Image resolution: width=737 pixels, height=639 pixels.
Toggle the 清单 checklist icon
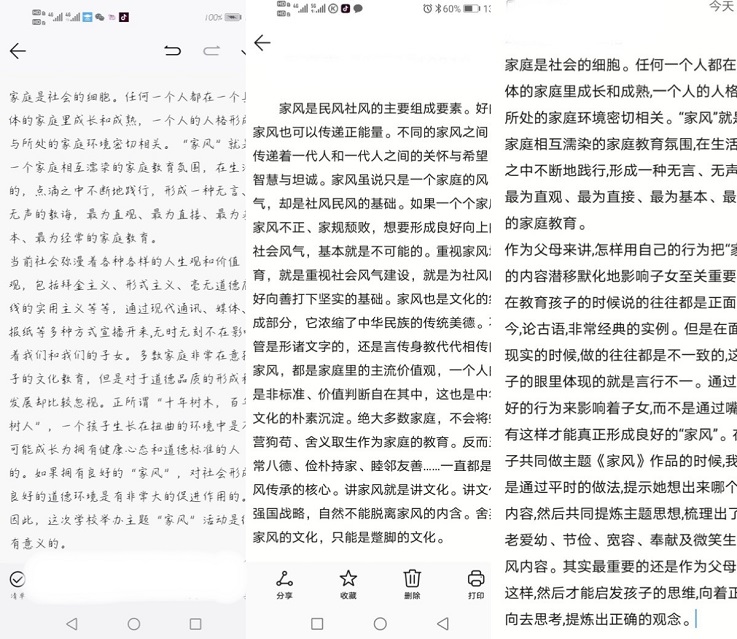click(16, 579)
